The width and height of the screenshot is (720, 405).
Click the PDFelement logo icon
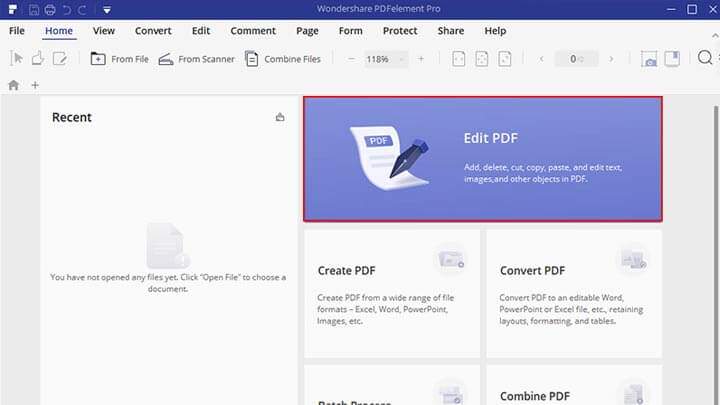click(12, 9)
